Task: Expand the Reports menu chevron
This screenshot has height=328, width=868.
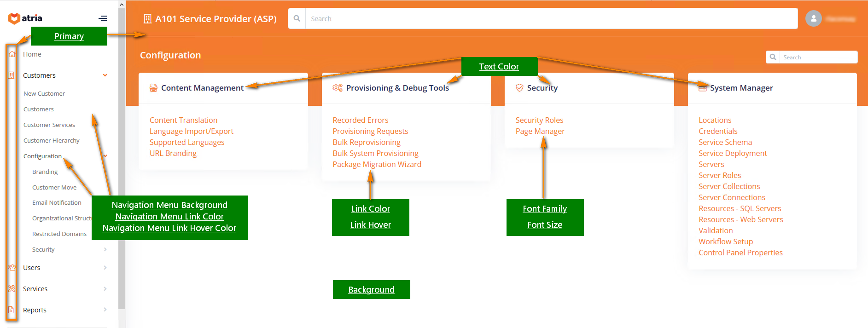Action: (105, 310)
